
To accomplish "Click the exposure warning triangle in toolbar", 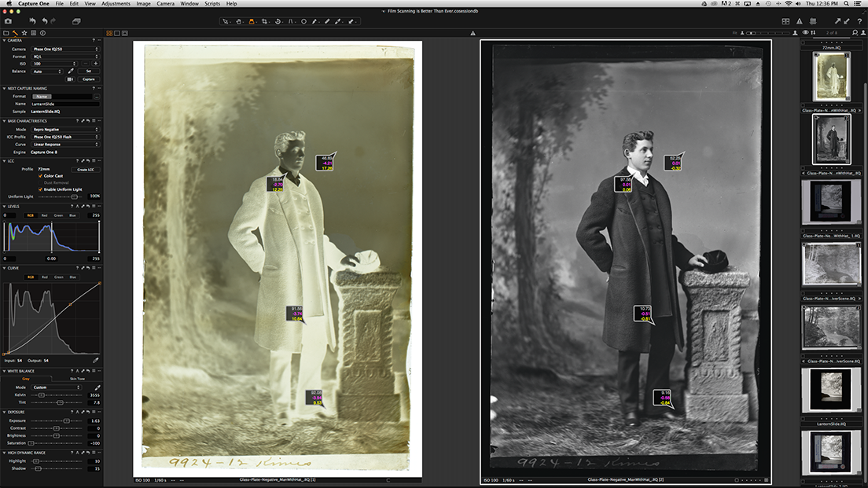I will click(800, 21).
